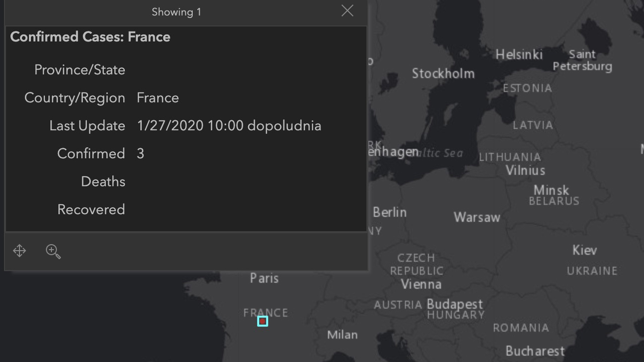Click the Stockholm label on the map
Viewport: 644px width, 362px height.
(x=443, y=73)
